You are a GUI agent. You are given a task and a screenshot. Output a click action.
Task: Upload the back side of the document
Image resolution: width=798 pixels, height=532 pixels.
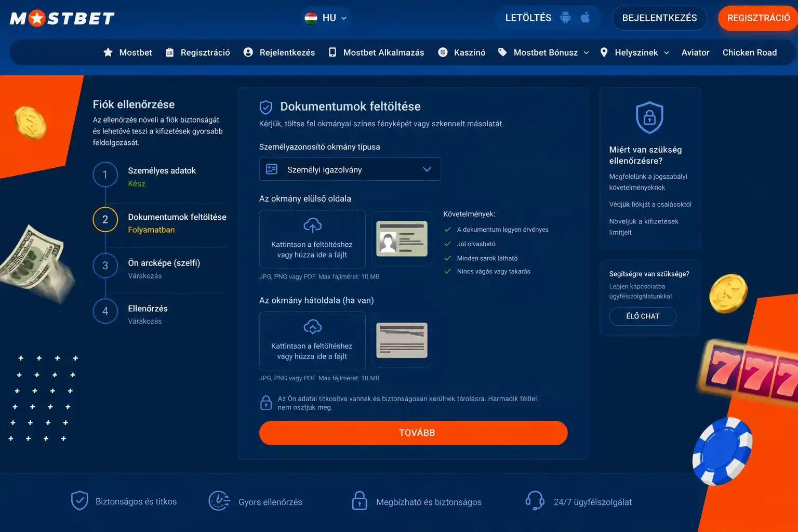click(x=312, y=341)
